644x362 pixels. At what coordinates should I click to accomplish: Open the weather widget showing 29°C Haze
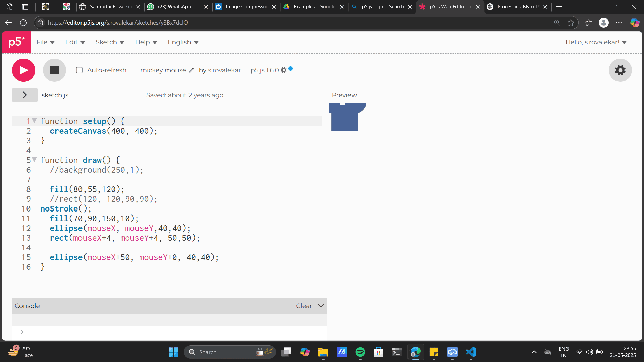(x=21, y=352)
